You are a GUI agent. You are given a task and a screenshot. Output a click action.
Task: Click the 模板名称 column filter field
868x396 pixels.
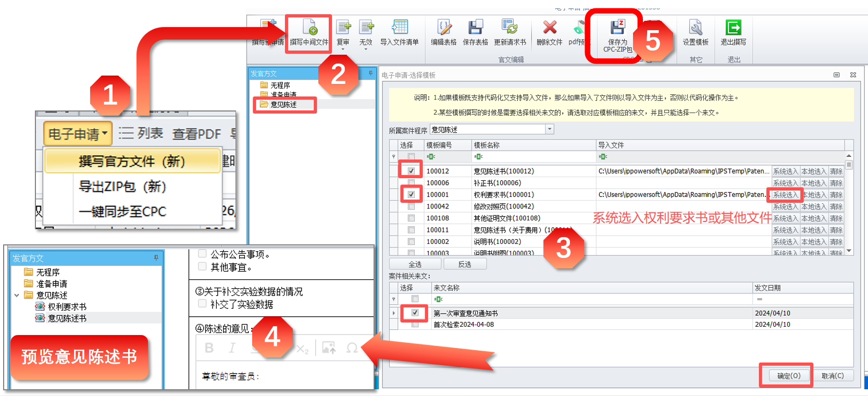click(534, 156)
